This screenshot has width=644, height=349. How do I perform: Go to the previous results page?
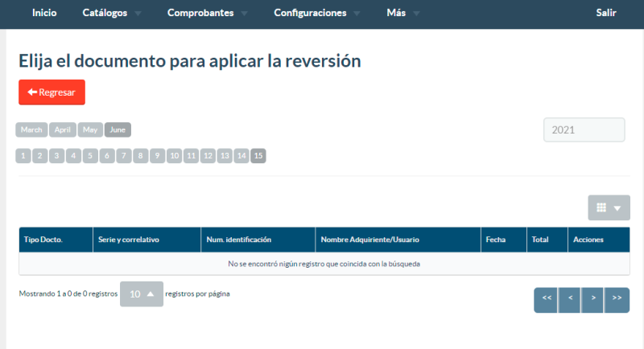[569, 299]
